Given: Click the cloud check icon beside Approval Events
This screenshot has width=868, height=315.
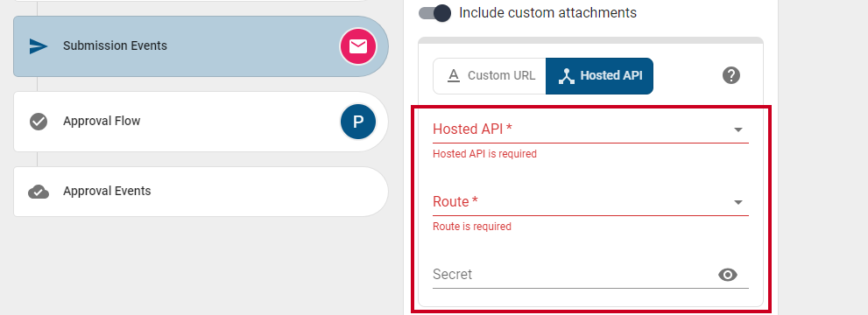Looking at the screenshot, I should tap(39, 192).
